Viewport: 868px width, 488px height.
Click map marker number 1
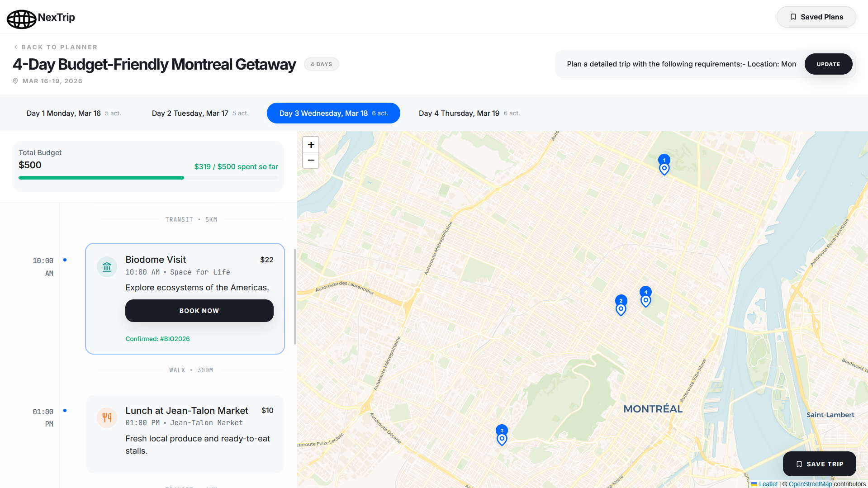tap(664, 165)
